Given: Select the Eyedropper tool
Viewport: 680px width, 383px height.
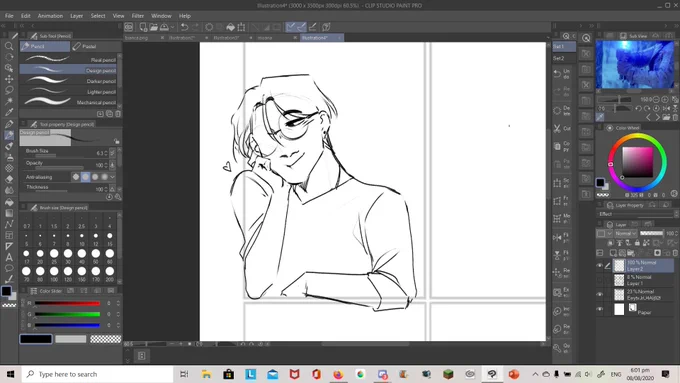Looking at the screenshot, I should coord(9,112).
